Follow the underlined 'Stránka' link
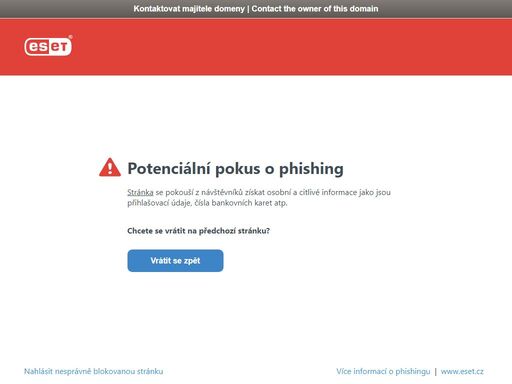The height and width of the screenshot is (384, 512). click(140, 192)
